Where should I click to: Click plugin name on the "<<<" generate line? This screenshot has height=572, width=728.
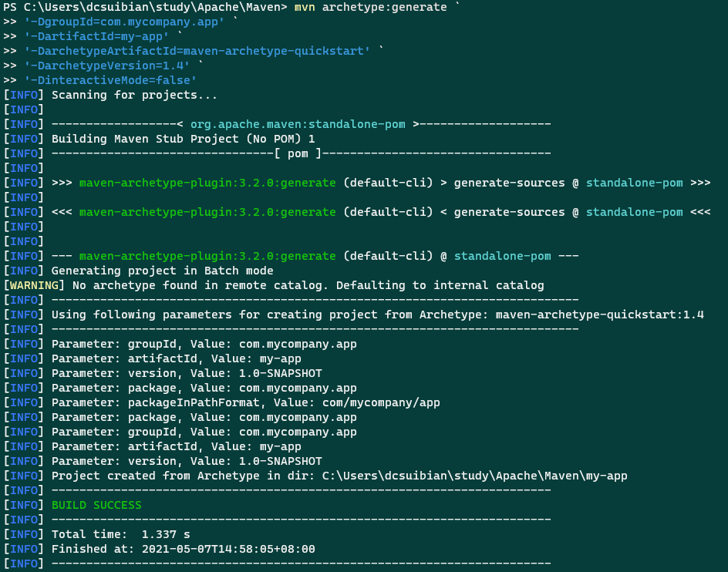click(x=207, y=212)
